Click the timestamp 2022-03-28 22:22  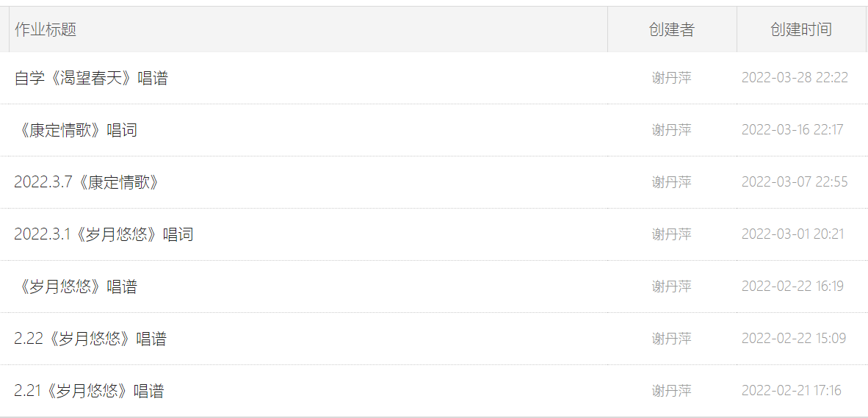point(795,78)
